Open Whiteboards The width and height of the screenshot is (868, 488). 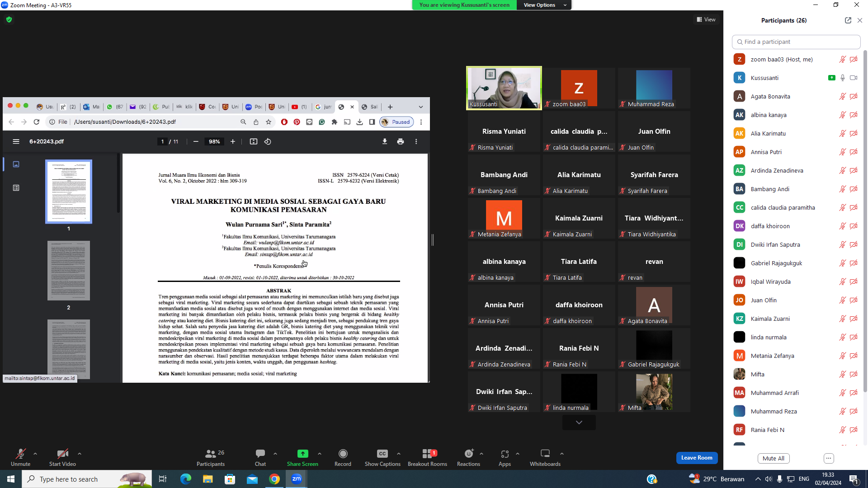[x=545, y=457]
